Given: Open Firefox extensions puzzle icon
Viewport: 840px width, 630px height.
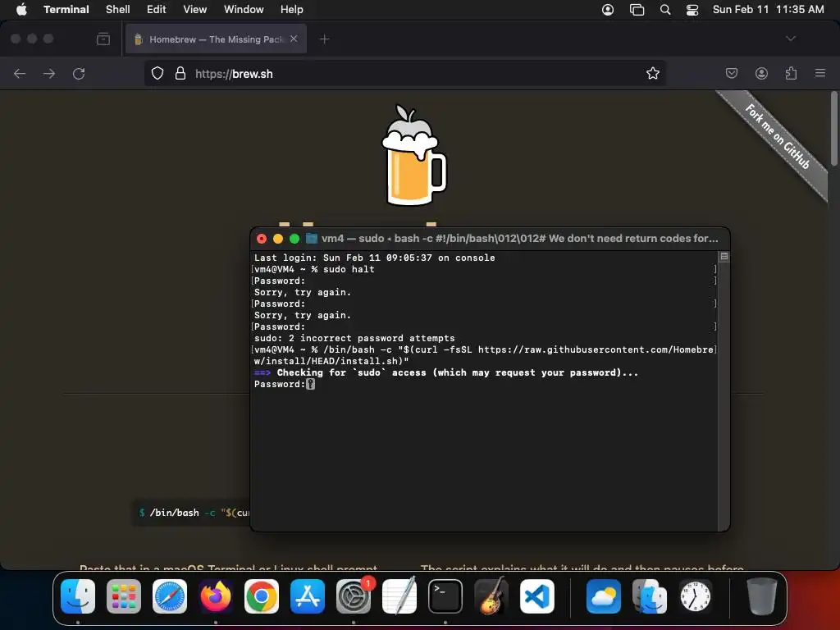Looking at the screenshot, I should [792, 73].
